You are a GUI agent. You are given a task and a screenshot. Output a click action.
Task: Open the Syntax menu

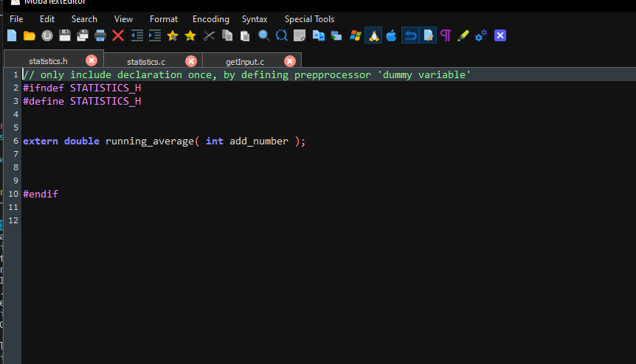[255, 19]
